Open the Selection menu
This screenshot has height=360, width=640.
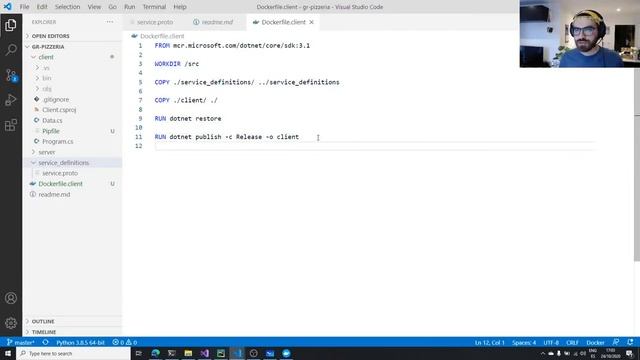(67, 7)
